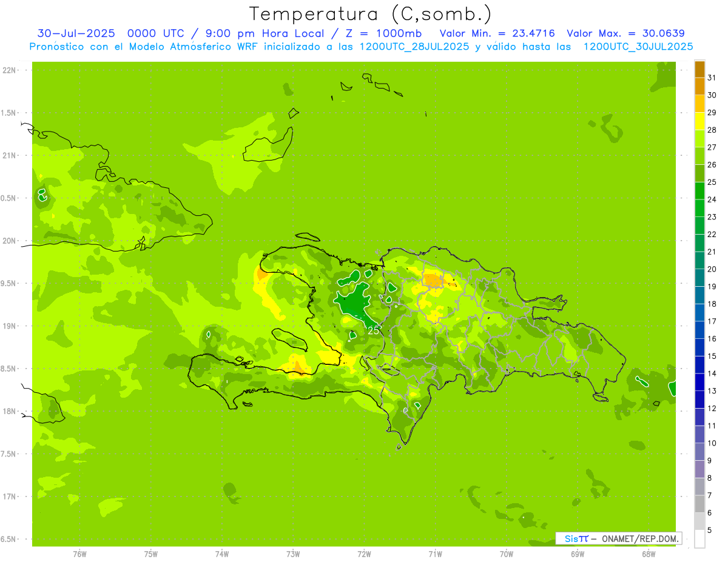Click the "73W" longitude axis label

click(293, 554)
